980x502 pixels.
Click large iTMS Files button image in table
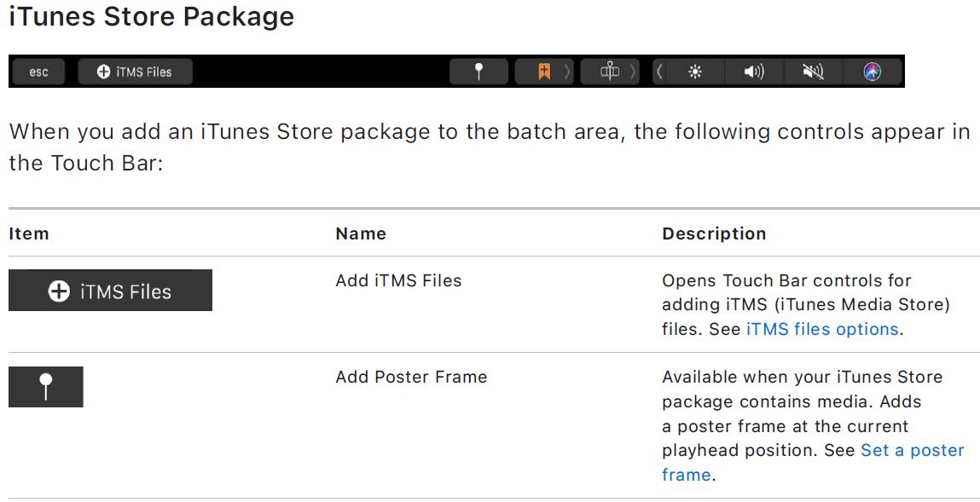pyautogui.click(x=110, y=291)
